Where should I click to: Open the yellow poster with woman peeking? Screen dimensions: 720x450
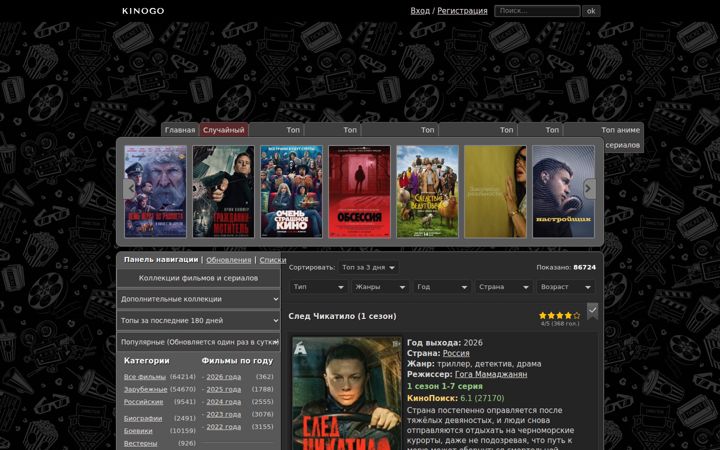click(495, 191)
